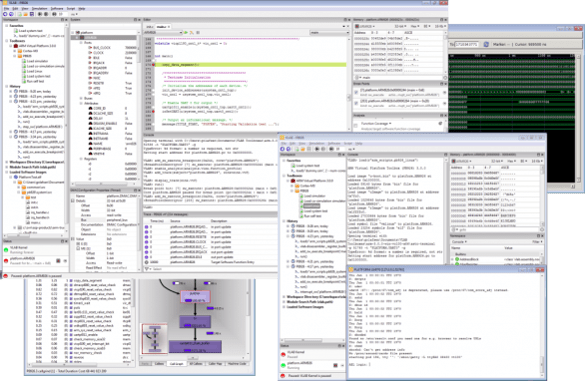This screenshot has width=585, height=381.
Task: Enable the Function Coverage checkbox in the Analysis panel
Action: (x=356, y=126)
